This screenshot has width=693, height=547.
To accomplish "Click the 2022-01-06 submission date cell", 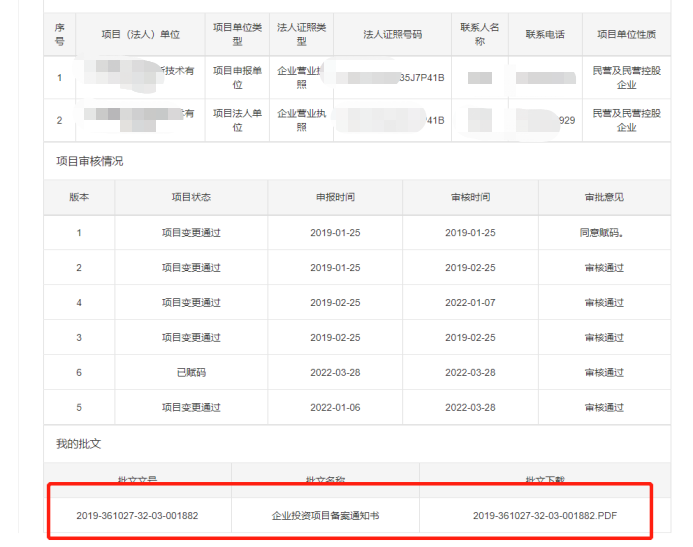I will point(335,407).
